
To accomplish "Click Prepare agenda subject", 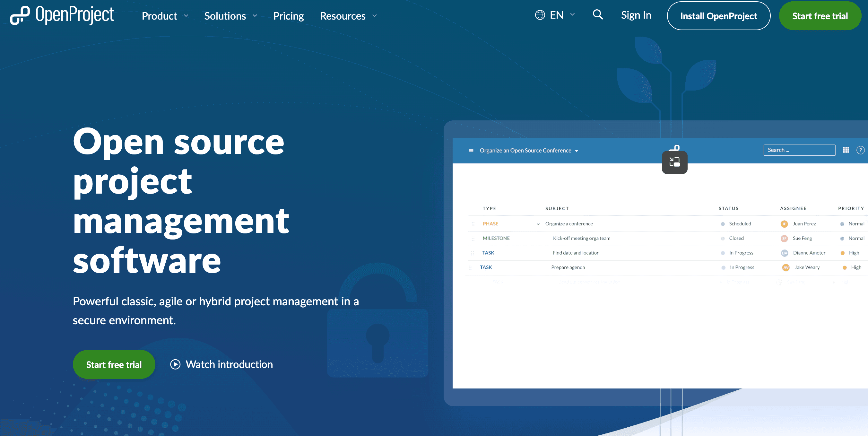I will tap(568, 267).
